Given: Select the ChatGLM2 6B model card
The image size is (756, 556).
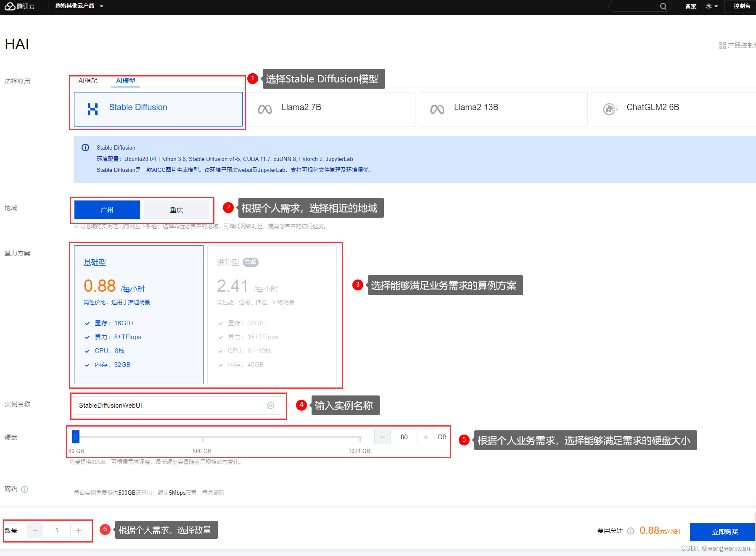Looking at the screenshot, I should pos(674,109).
